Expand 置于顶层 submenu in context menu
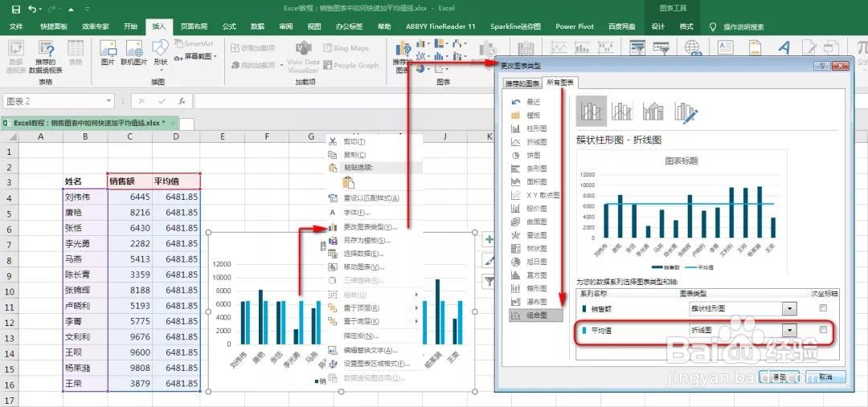The width and height of the screenshot is (868, 407). [x=416, y=308]
